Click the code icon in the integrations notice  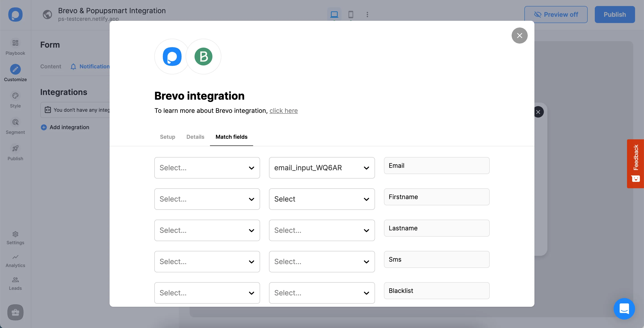tap(48, 110)
